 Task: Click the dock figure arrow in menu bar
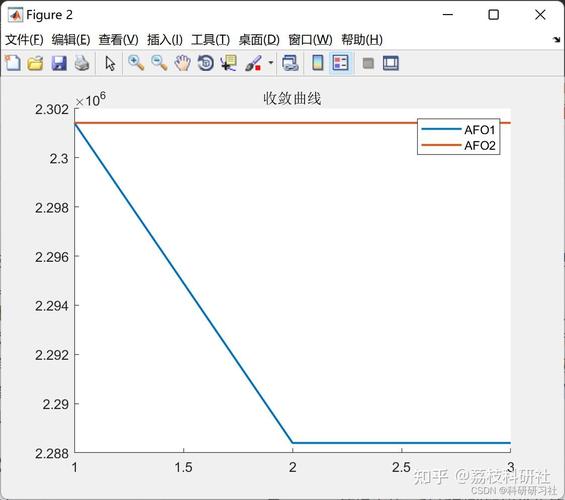point(556,39)
